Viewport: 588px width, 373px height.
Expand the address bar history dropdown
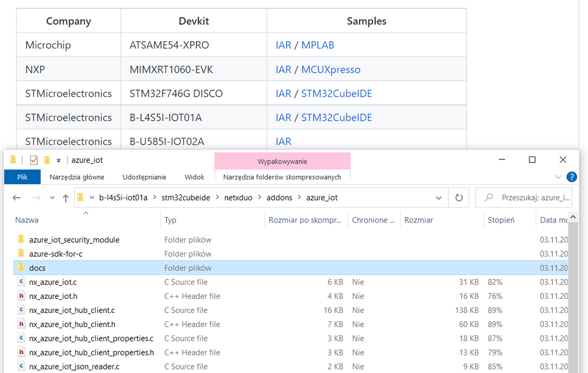(438, 198)
